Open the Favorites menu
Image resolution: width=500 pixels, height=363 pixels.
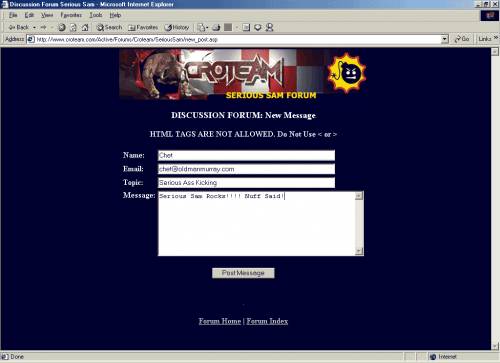(71, 15)
